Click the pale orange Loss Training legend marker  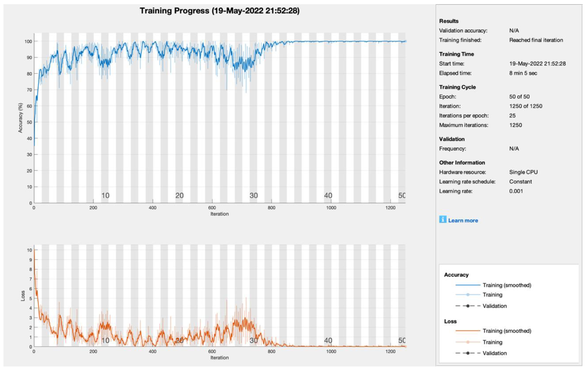tap(468, 342)
